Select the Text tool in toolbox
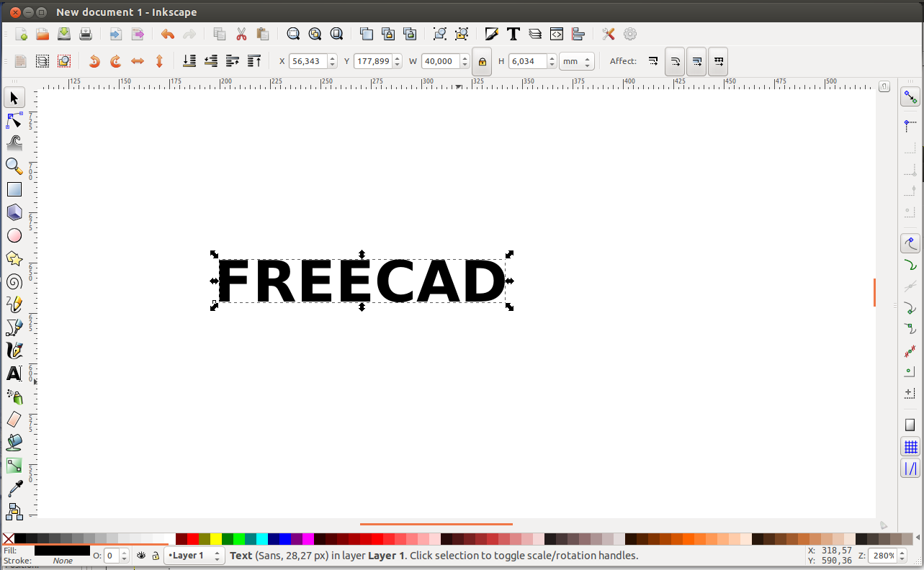Image resolution: width=924 pixels, height=570 pixels. (14, 374)
